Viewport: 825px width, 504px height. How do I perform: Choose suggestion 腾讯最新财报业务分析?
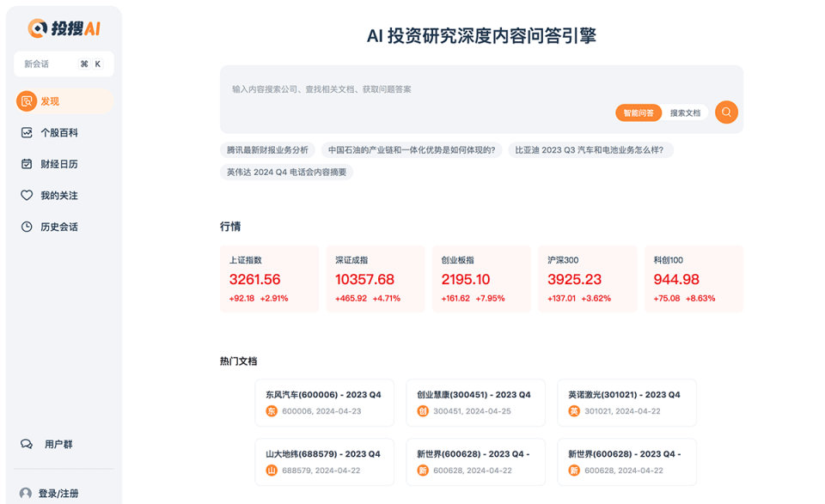point(267,149)
